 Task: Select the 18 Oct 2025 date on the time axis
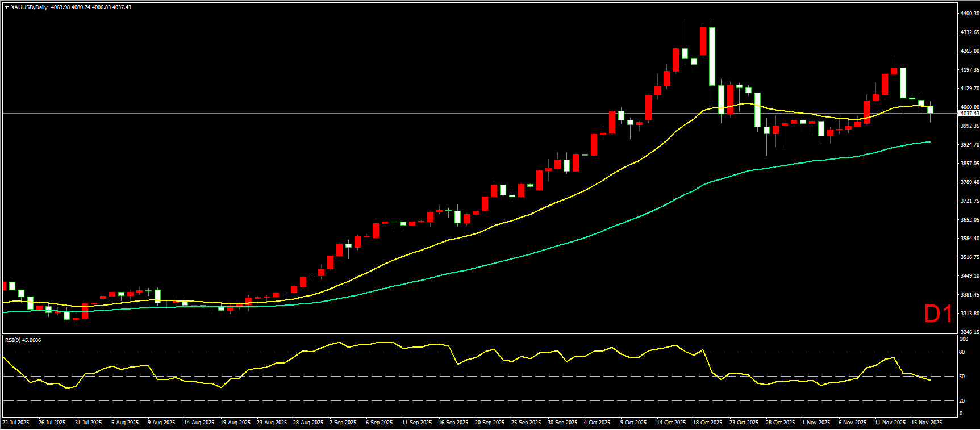(x=707, y=423)
